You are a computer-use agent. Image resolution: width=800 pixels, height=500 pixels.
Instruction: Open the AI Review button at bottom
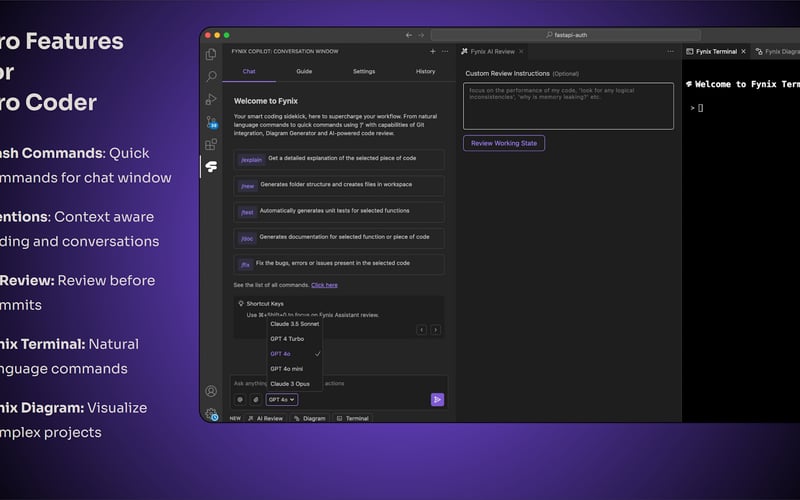265,418
